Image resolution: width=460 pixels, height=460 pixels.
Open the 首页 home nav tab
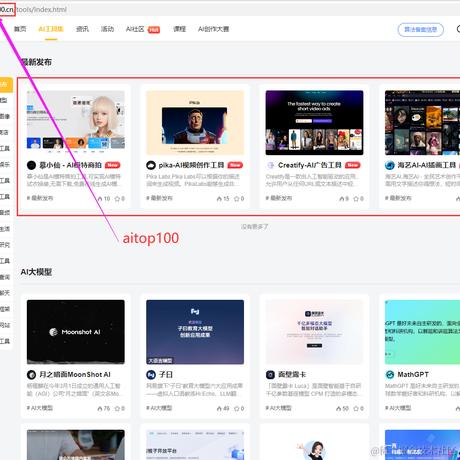click(20, 29)
